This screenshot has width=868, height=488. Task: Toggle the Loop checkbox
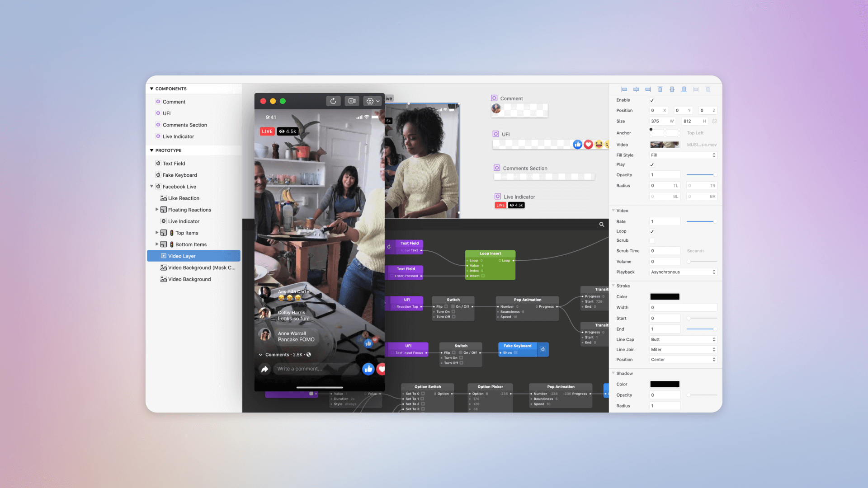(652, 231)
